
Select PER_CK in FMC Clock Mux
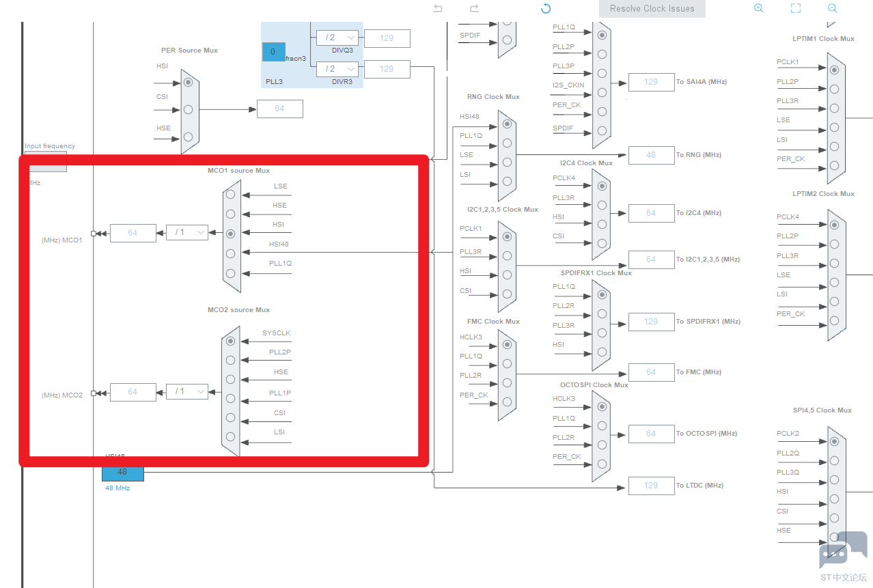click(x=507, y=402)
